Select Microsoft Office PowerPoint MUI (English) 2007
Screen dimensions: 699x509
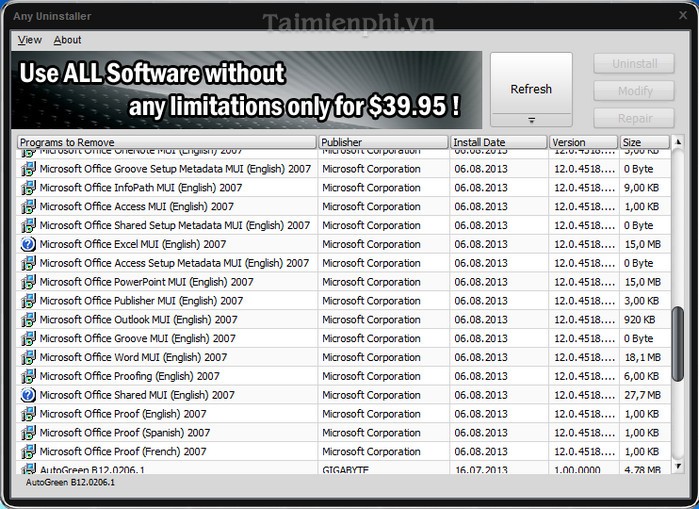(147, 282)
